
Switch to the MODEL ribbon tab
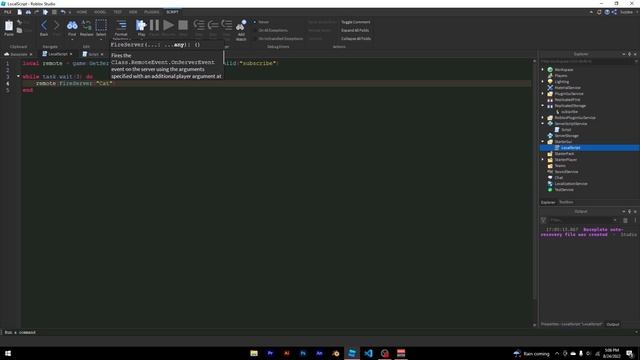click(x=100, y=12)
